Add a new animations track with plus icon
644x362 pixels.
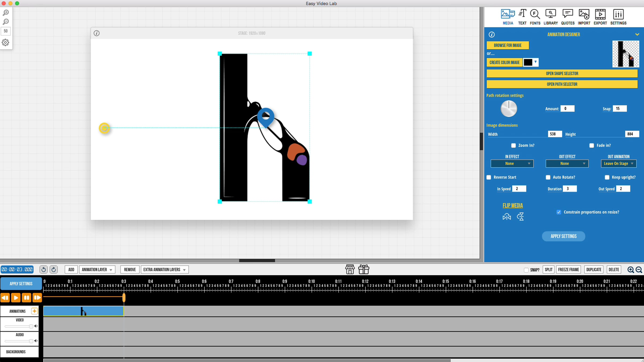(x=34, y=311)
